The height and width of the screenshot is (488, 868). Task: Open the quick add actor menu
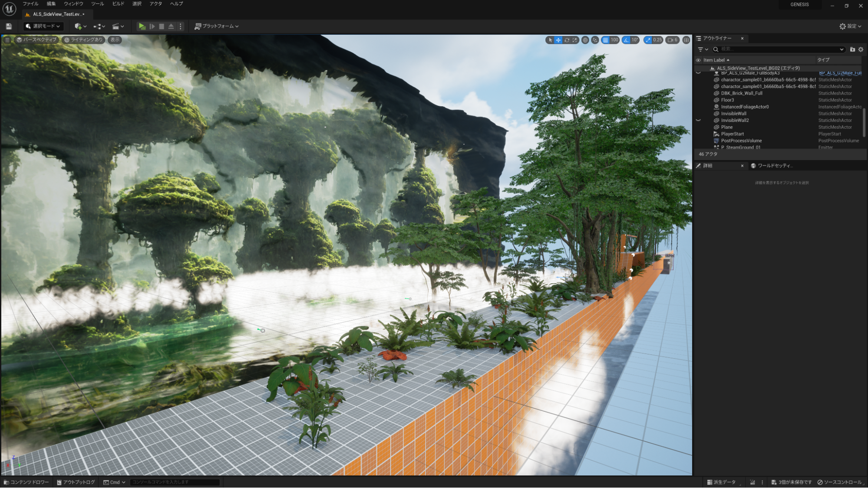pos(80,26)
